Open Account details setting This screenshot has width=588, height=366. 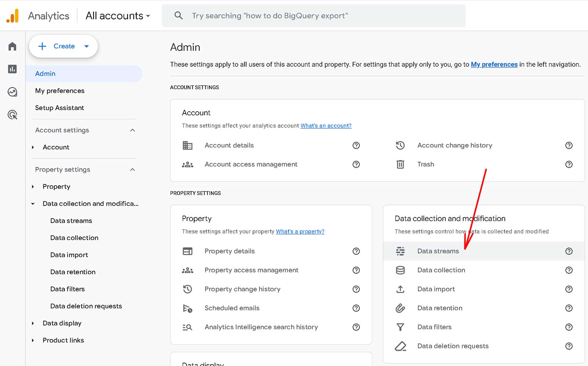(x=229, y=145)
